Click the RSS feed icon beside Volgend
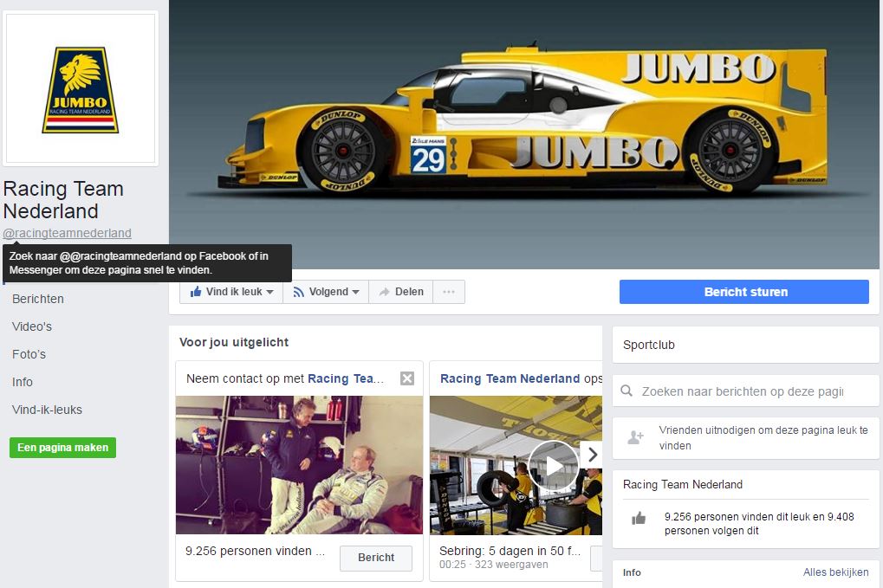The height and width of the screenshot is (588, 883). pos(298,292)
